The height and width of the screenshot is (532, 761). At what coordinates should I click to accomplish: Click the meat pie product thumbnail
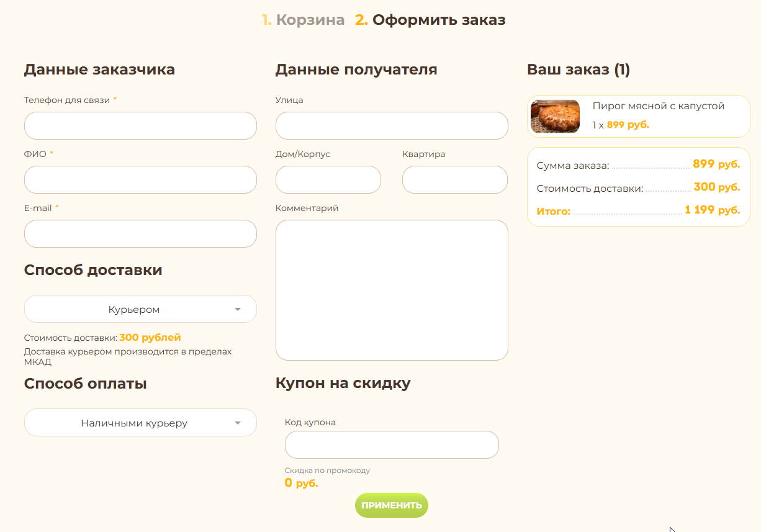(x=555, y=116)
